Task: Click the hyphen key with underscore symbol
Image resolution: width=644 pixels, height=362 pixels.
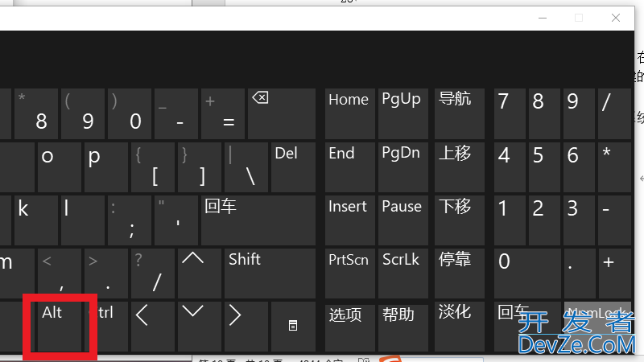Action: click(176, 114)
